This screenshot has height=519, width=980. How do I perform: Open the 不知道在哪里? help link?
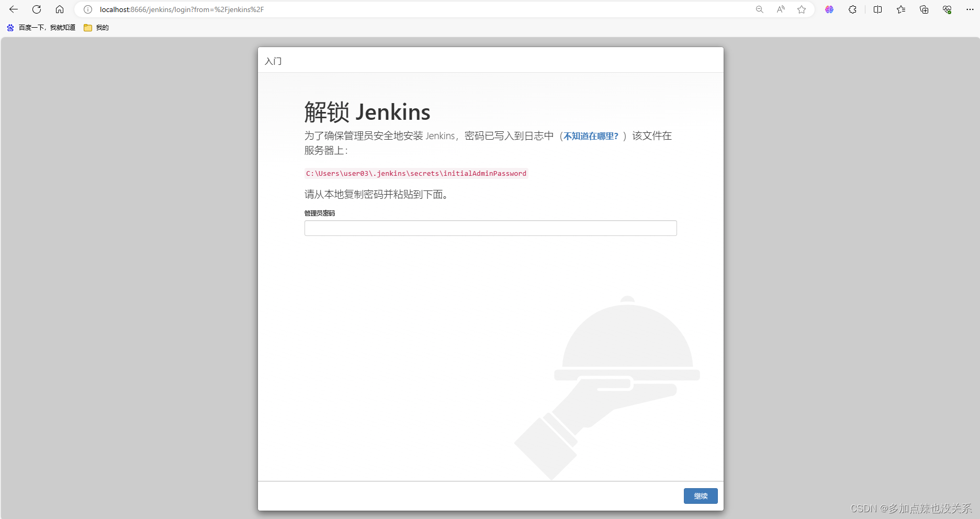point(591,136)
